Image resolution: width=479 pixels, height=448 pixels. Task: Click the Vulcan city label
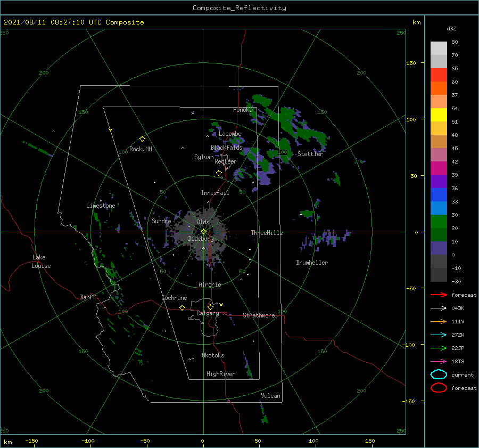(270, 396)
